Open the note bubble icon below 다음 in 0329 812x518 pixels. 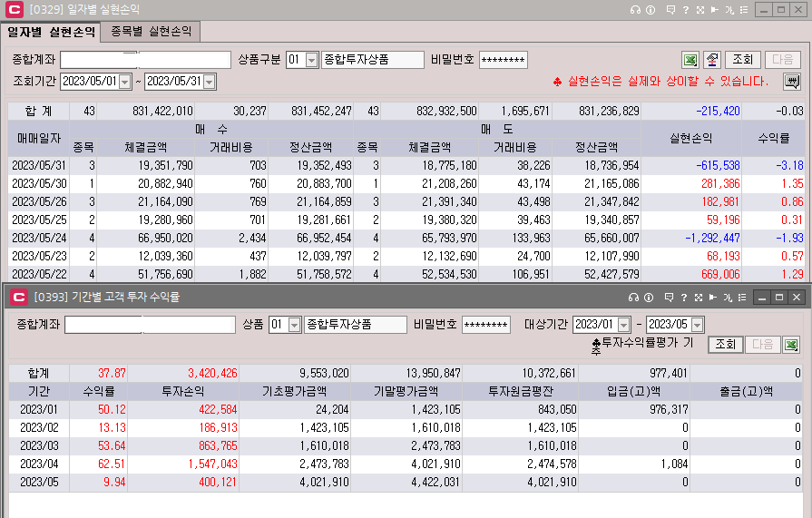(x=791, y=82)
